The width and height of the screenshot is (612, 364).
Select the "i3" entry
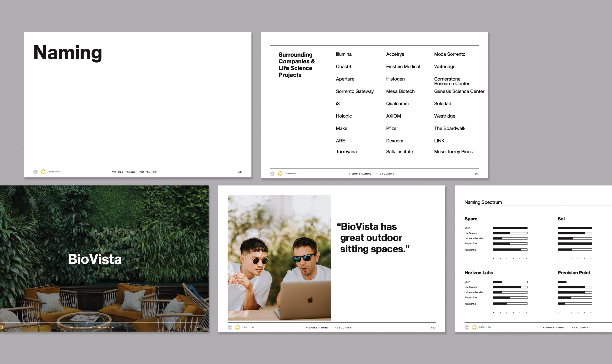click(x=338, y=104)
